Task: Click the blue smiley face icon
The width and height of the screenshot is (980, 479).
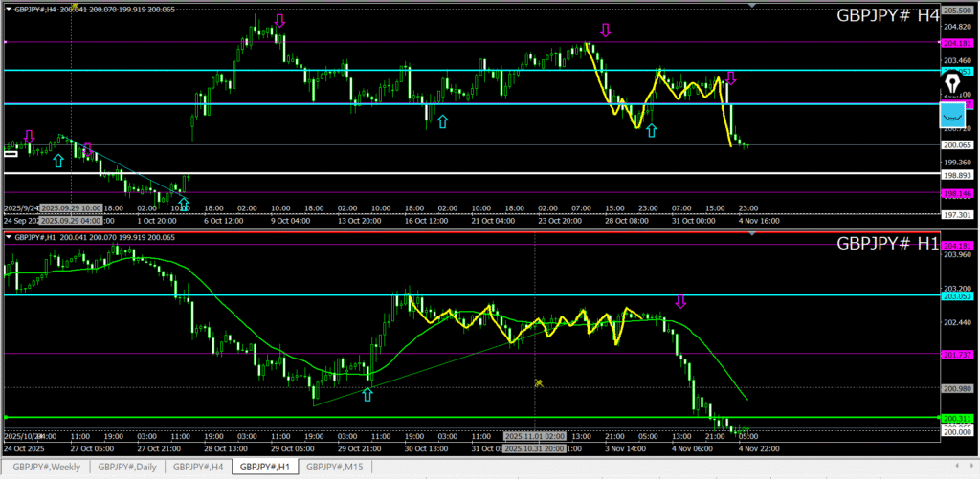Action: pos(953,116)
